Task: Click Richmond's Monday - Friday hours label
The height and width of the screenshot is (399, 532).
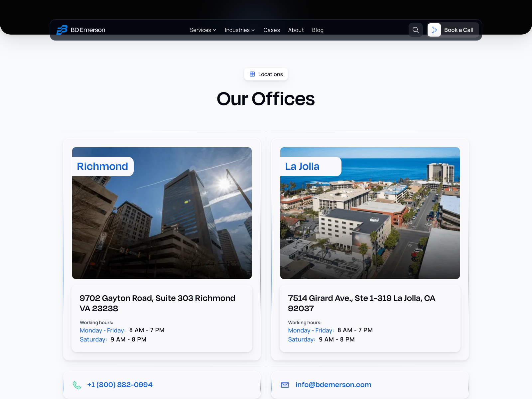Action: click(x=103, y=331)
